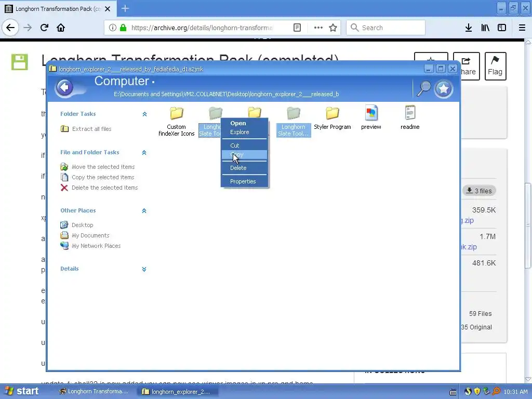The width and height of the screenshot is (532, 399).
Task: Open the explorer magnifier search icon
Action: (x=423, y=88)
